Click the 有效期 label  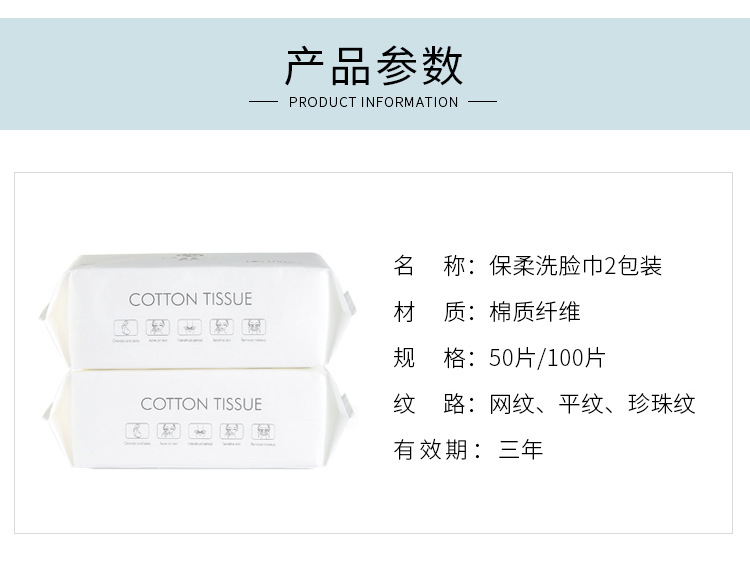431,450
